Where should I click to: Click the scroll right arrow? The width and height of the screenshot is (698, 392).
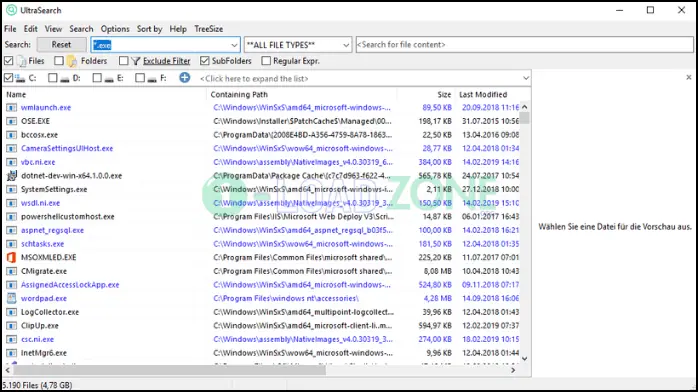tap(513, 370)
